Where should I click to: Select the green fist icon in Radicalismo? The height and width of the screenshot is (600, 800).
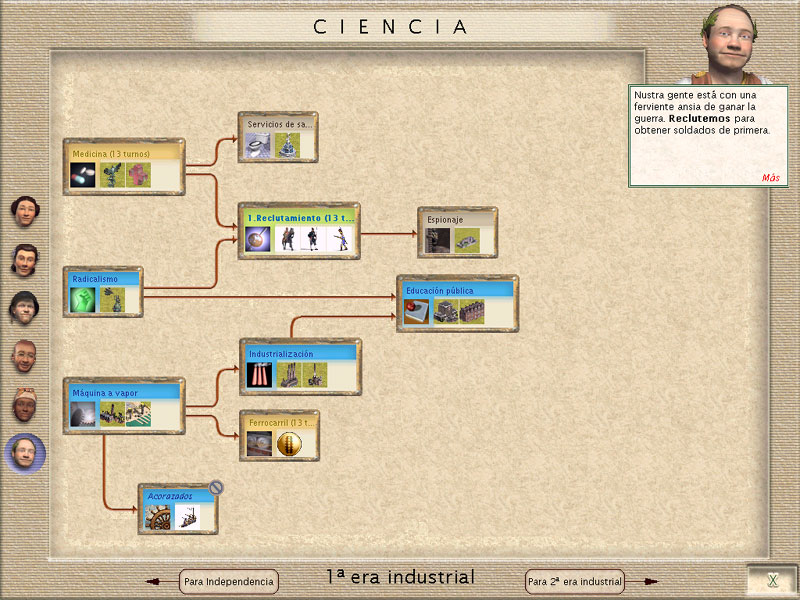coord(83,298)
